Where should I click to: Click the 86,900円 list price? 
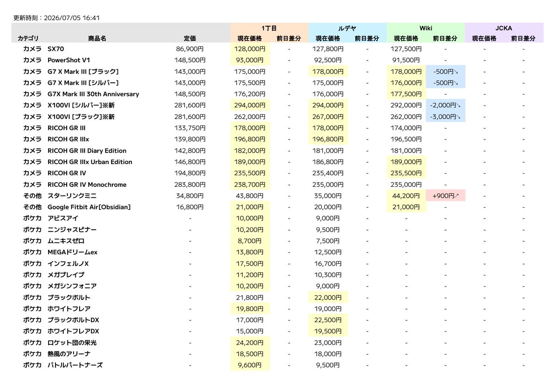[x=190, y=49]
